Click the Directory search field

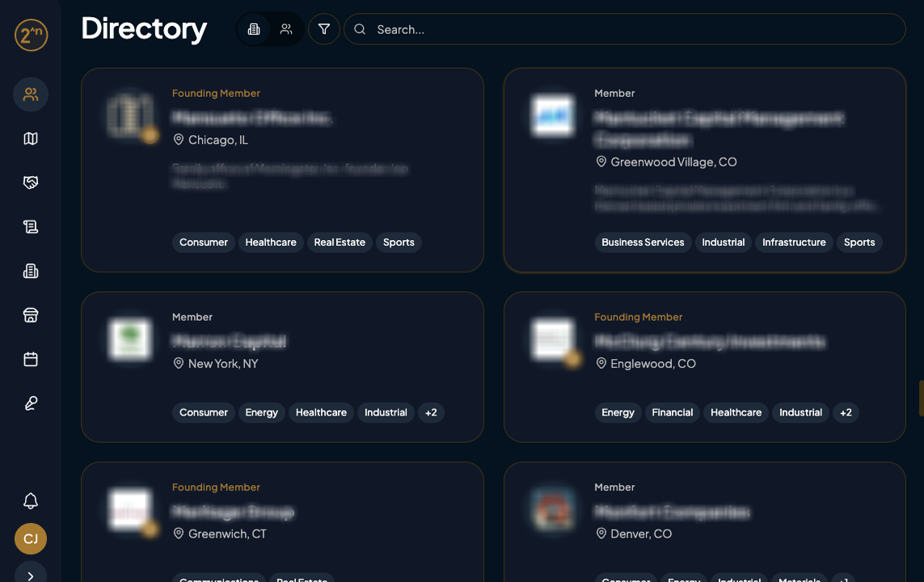click(x=631, y=29)
